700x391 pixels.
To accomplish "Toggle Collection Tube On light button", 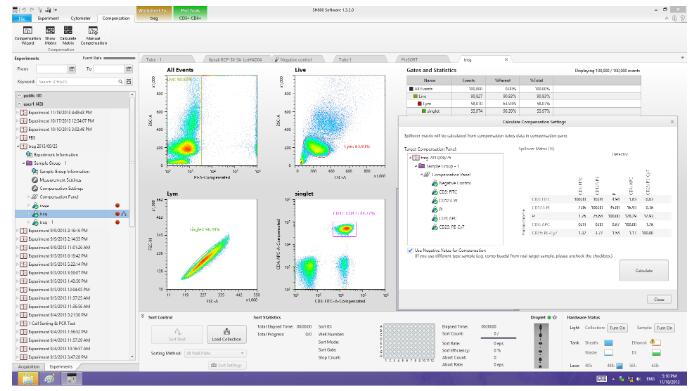I will point(617,328).
